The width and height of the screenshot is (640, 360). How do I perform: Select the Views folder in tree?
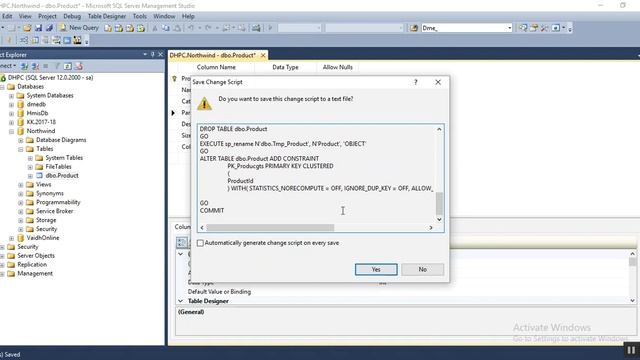(43, 185)
